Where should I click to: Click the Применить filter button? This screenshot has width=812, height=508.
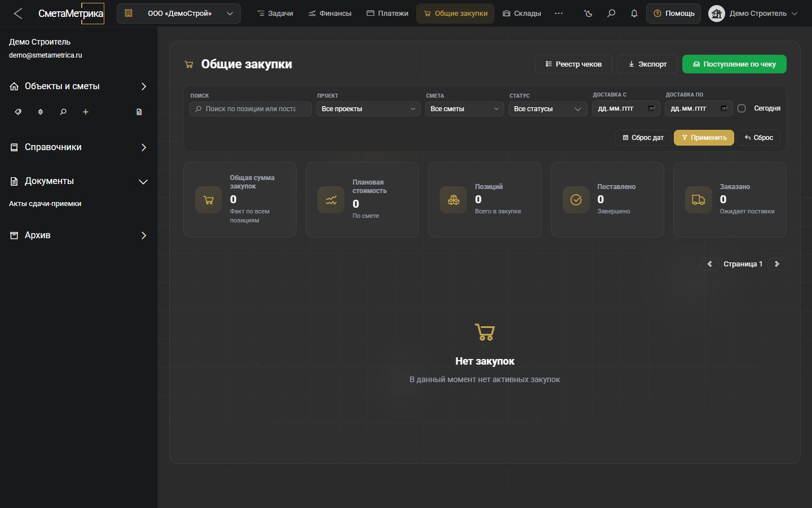pyautogui.click(x=704, y=138)
